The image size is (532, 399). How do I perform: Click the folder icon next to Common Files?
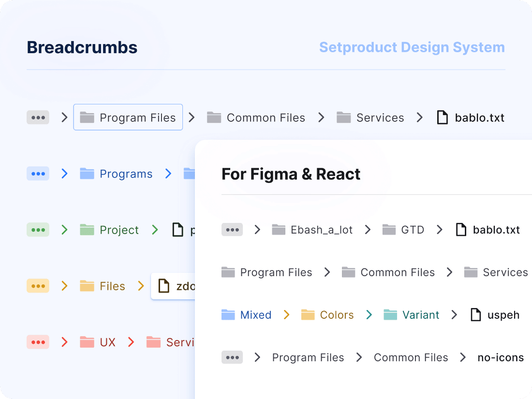pos(213,117)
